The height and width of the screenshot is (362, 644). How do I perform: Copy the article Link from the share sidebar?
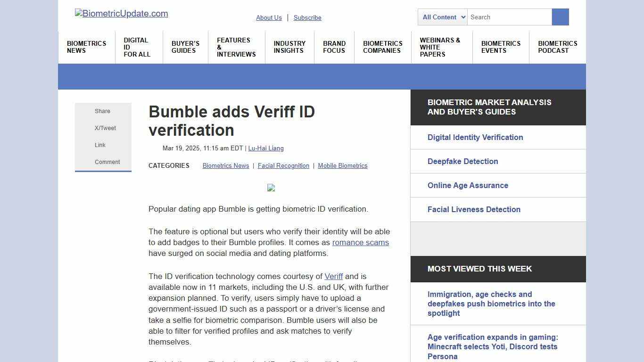click(x=100, y=145)
